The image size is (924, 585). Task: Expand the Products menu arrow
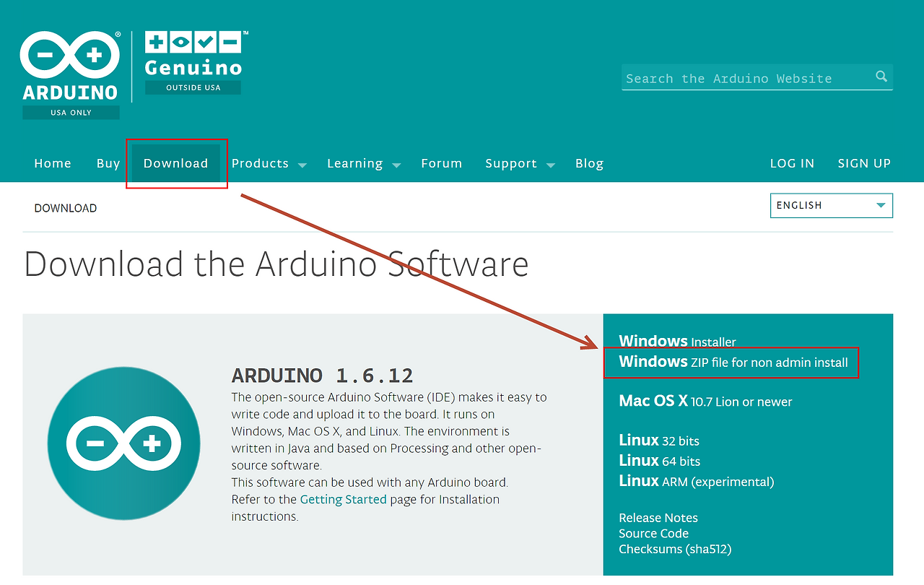[x=302, y=165]
